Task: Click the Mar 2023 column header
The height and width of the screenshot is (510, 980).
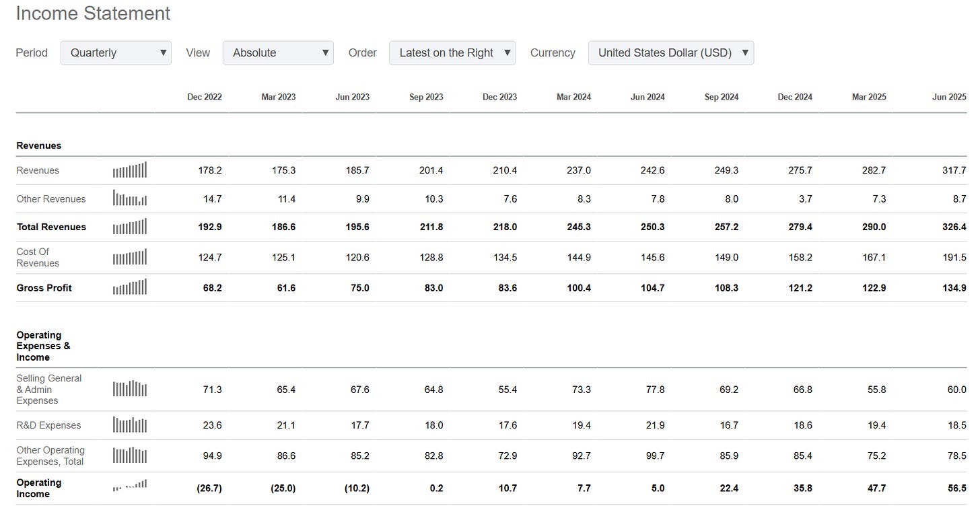Action: tap(279, 97)
